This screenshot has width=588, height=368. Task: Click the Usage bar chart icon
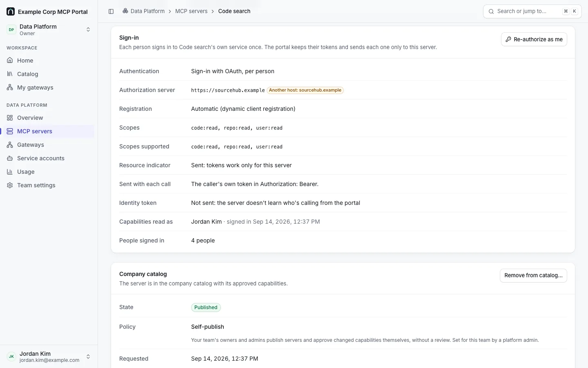[10, 172]
